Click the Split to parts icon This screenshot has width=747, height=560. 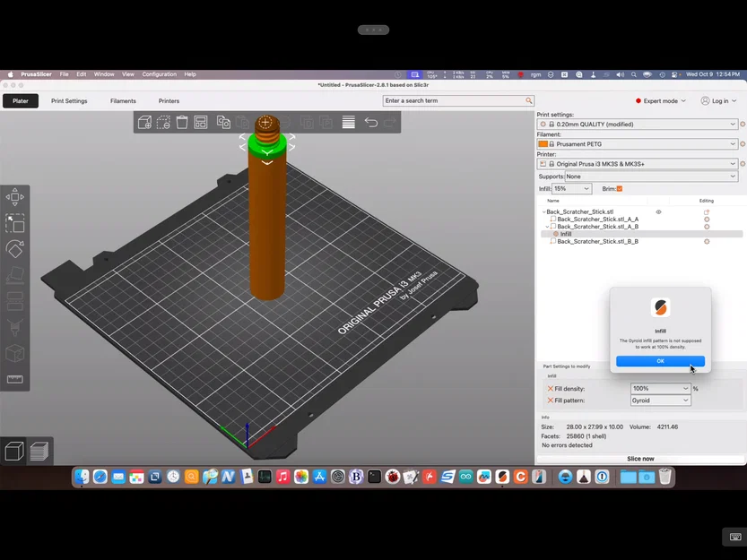(326, 123)
